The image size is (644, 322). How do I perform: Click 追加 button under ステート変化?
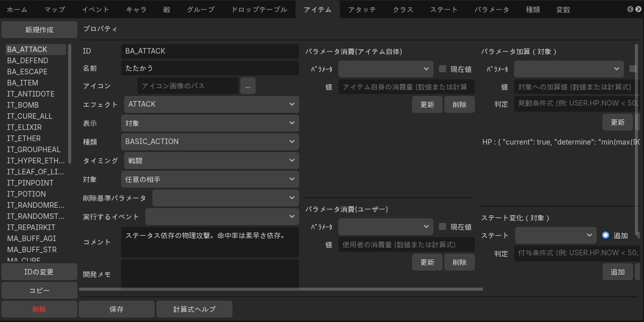click(618, 271)
